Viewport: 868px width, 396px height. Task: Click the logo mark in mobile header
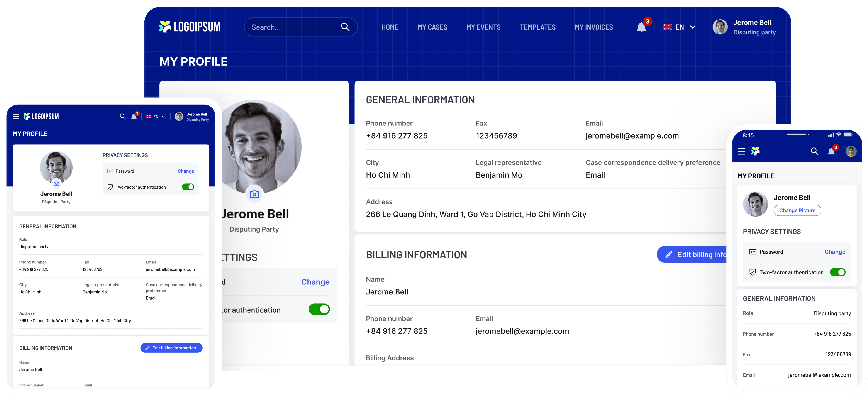click(x=755, y=151)
